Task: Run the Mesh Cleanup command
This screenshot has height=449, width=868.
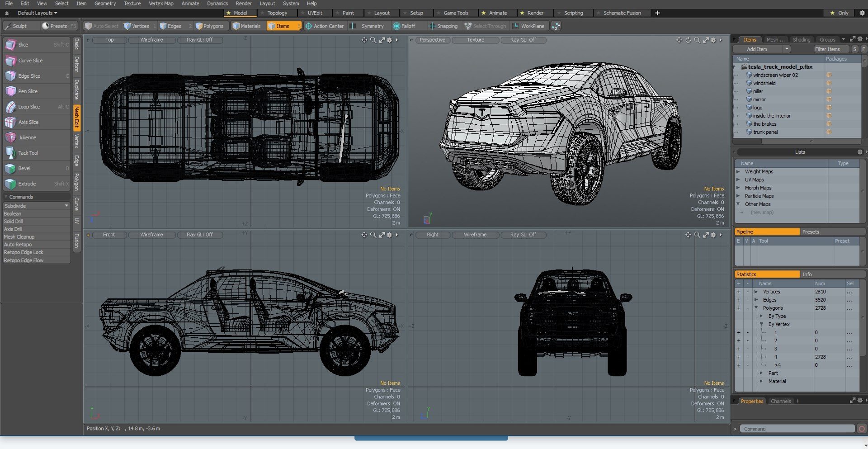Action: tap(36, 237)
